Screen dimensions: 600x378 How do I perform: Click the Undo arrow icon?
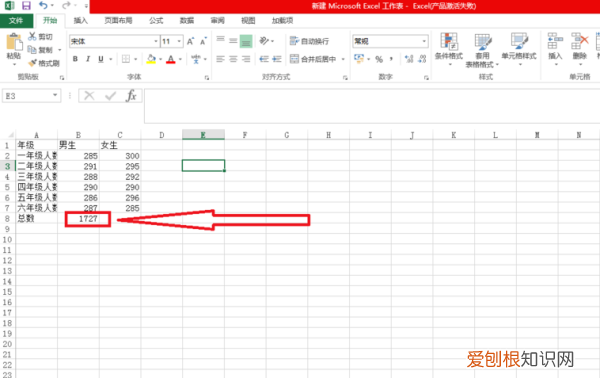coord(43,6)
